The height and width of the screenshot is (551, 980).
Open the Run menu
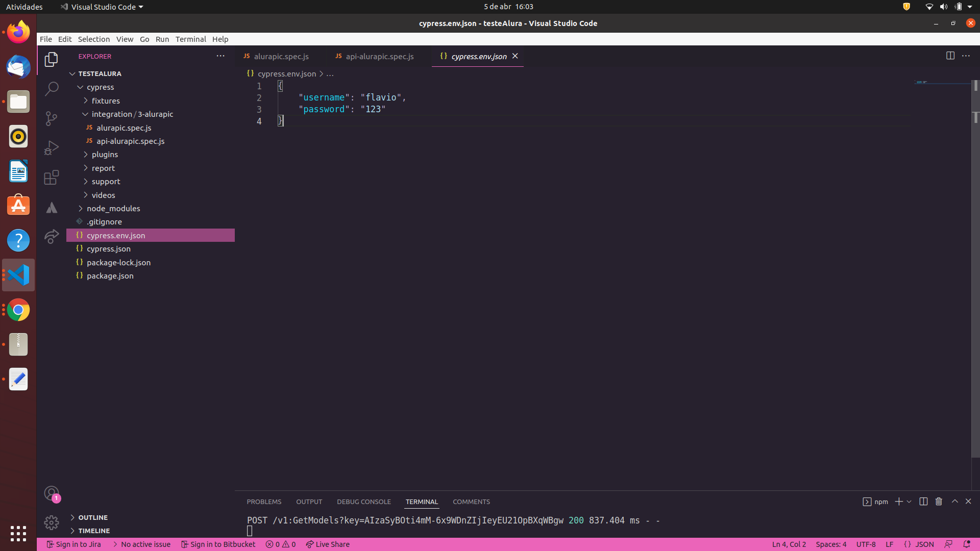162,39
